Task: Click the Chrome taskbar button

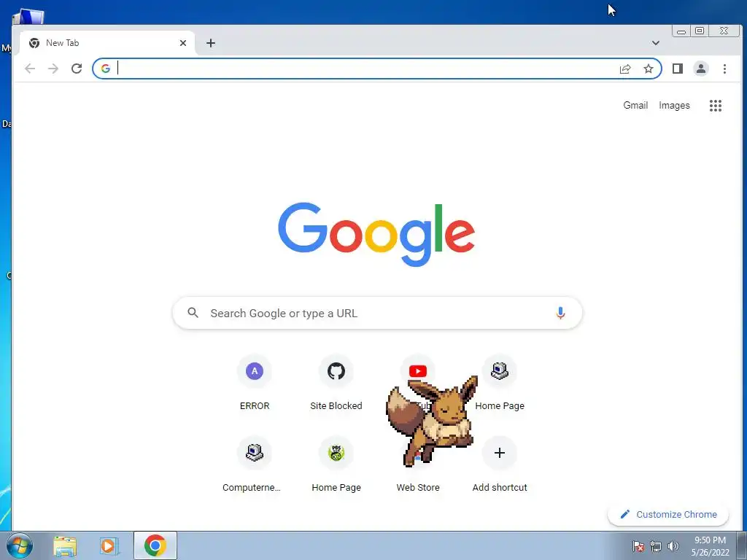Action: pos(155,545)
